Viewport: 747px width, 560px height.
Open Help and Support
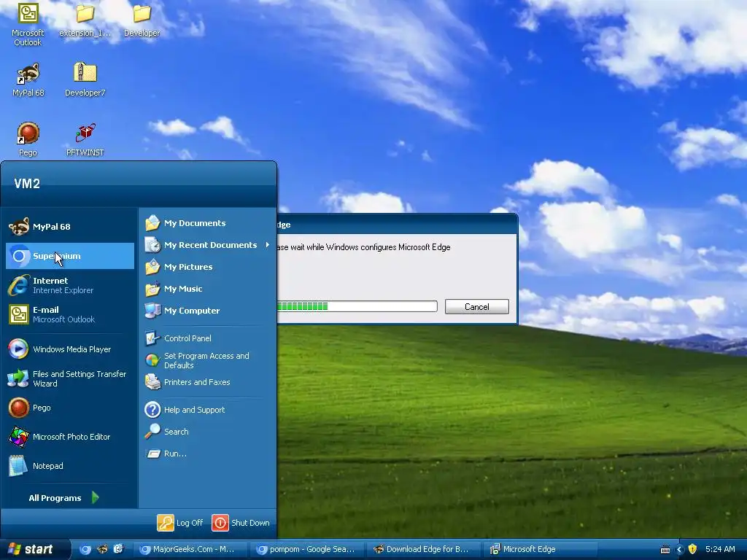(x=207, y=410)
